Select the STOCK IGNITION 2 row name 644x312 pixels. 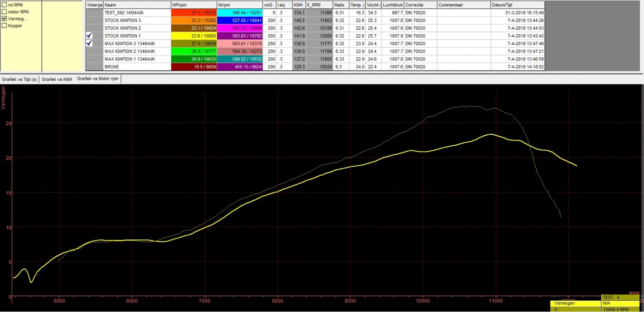pyautogui.click(x=137, y=28)
